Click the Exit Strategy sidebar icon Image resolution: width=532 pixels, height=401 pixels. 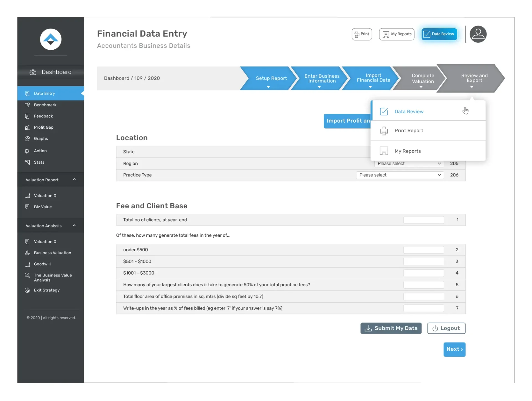click(27, 290)
